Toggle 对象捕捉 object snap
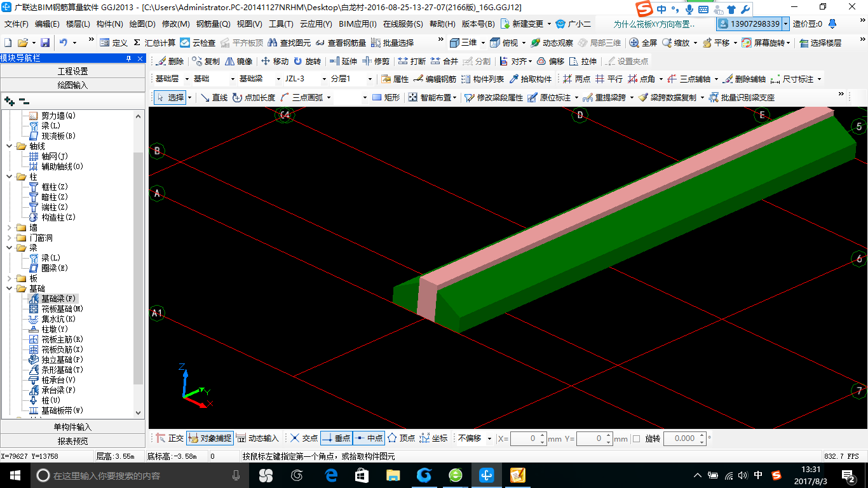Viewport: 868px width, 488px height. [210, 438]
